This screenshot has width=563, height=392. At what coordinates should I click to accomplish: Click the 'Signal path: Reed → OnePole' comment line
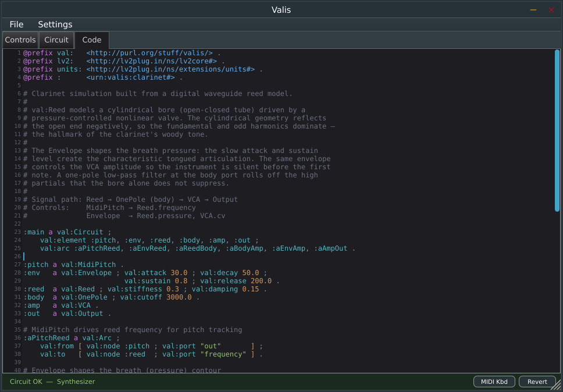click(x=130, y=199)
